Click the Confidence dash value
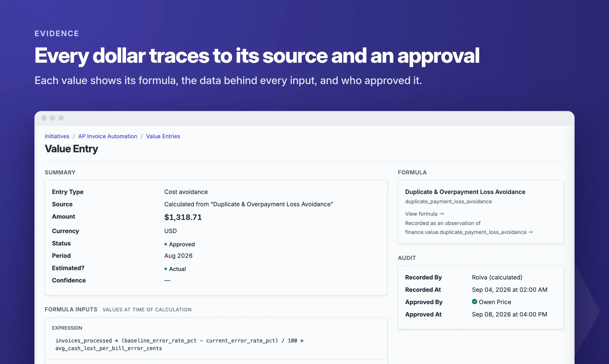Screen dimensions: 609x364 coord(167,280)
